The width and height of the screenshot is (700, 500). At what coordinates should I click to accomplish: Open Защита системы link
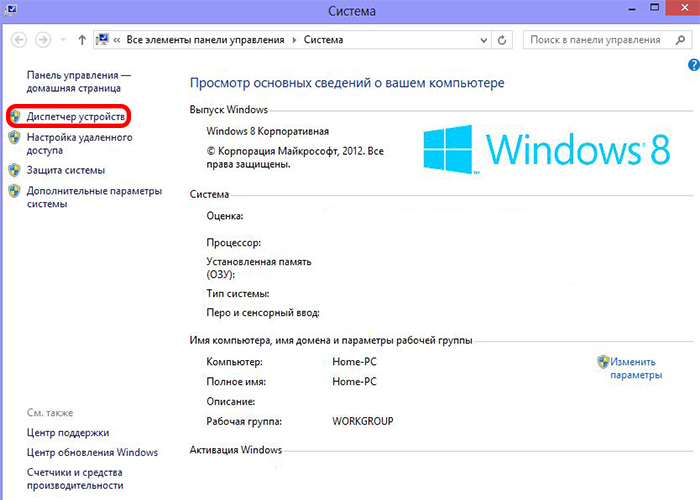[x=66, y=170]
